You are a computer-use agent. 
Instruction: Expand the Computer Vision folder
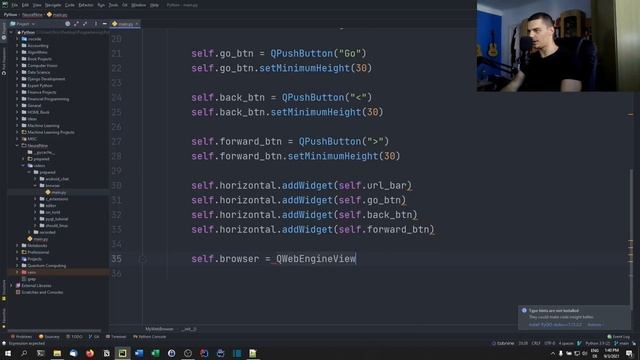click(17, 66)
